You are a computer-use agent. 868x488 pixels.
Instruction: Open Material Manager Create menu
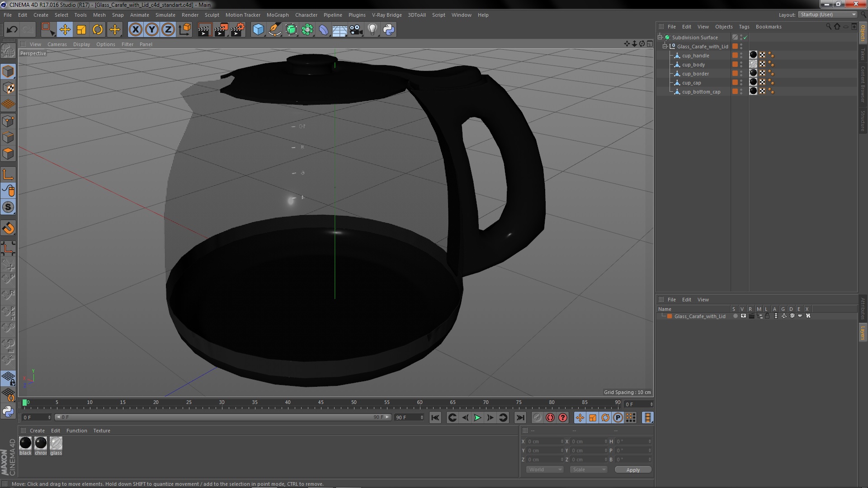(37, 431)
